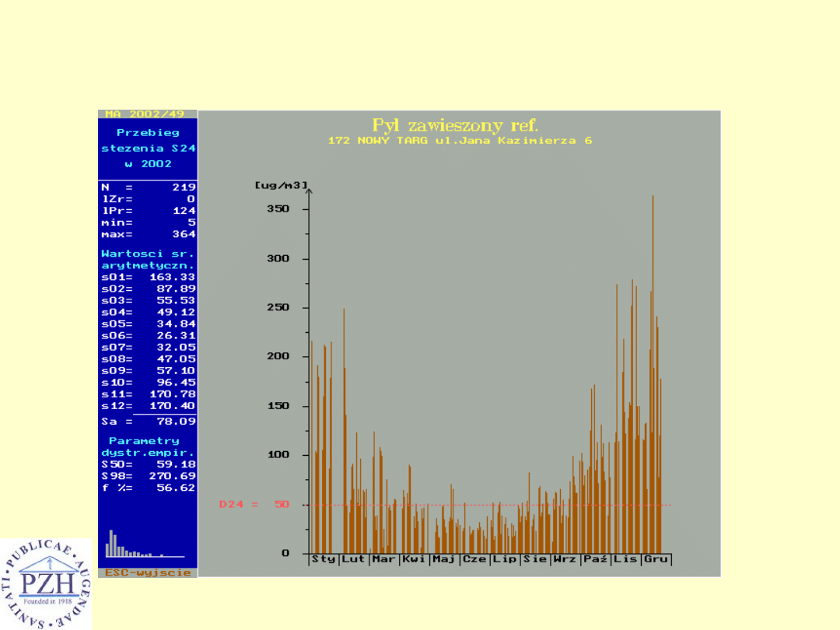Select the s01= 163.33 monthly mean row
The image size is (840, 630).
pyautogui.click(x=148, y=277)
